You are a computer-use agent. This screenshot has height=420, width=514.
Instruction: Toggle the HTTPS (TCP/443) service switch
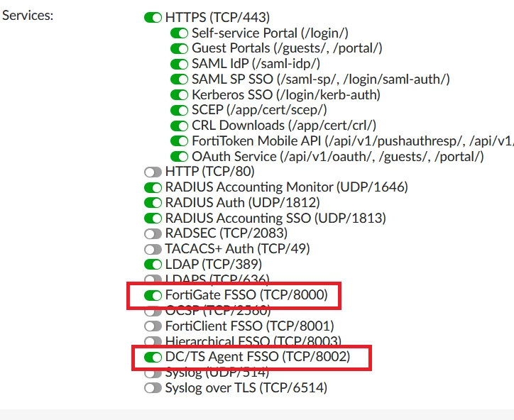[153, 17]
